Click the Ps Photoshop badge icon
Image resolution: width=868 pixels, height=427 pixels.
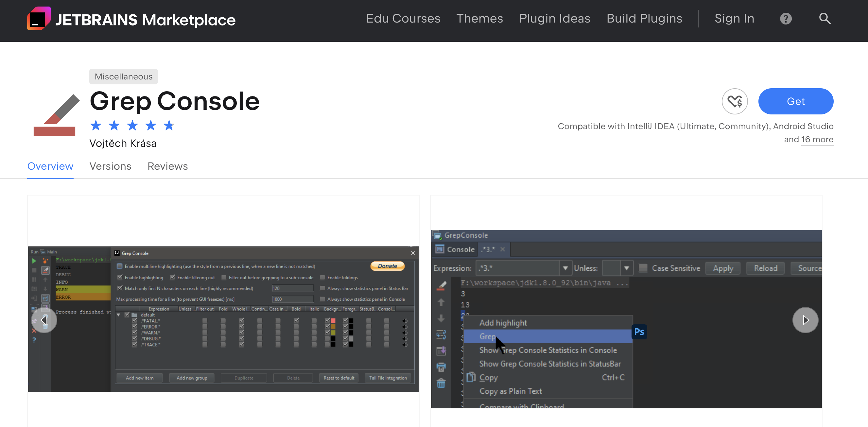coord(639,332)
